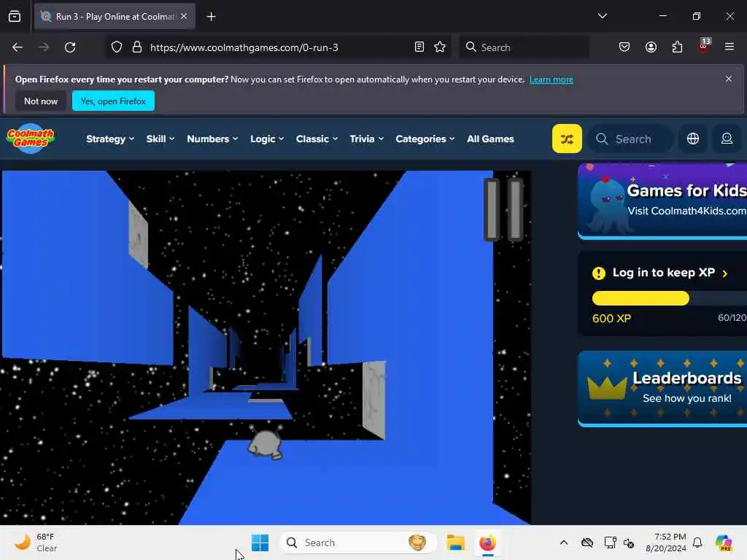Expand the Strategy menu
The image size is (747, 560).
tap(110, 139)
